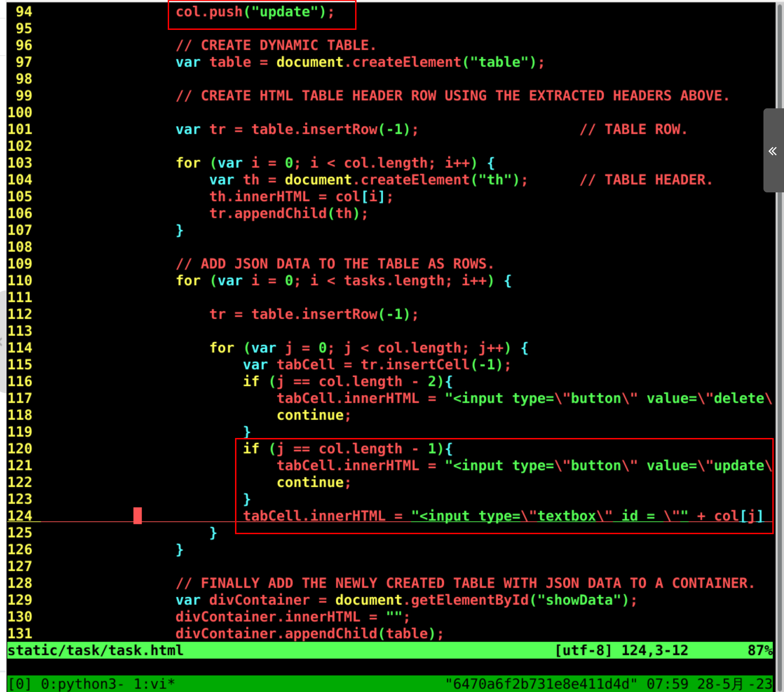Click comment ADD JSON DATA TO THE TABLE
This screenshot has height=692, width=784.
click(x=335, y=264)
